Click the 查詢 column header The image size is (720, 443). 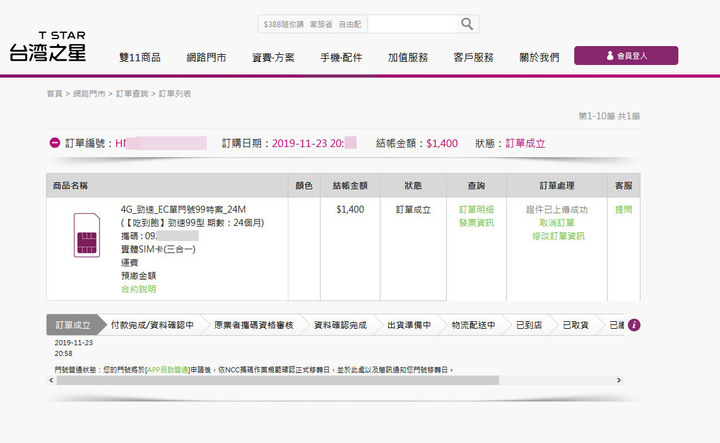click(476, 185)
